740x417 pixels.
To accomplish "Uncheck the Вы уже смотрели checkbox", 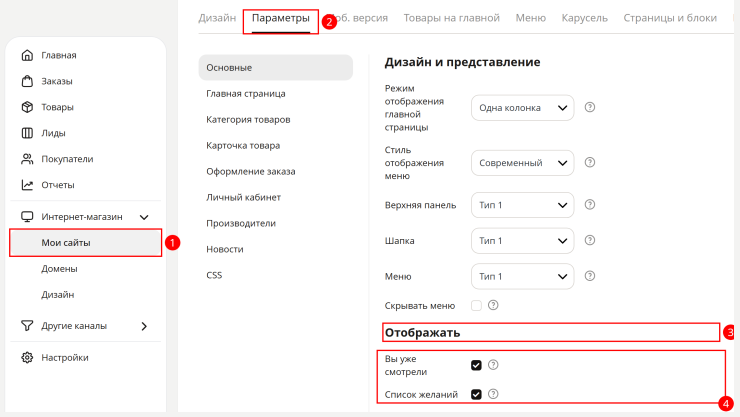I will click(476, 365).
